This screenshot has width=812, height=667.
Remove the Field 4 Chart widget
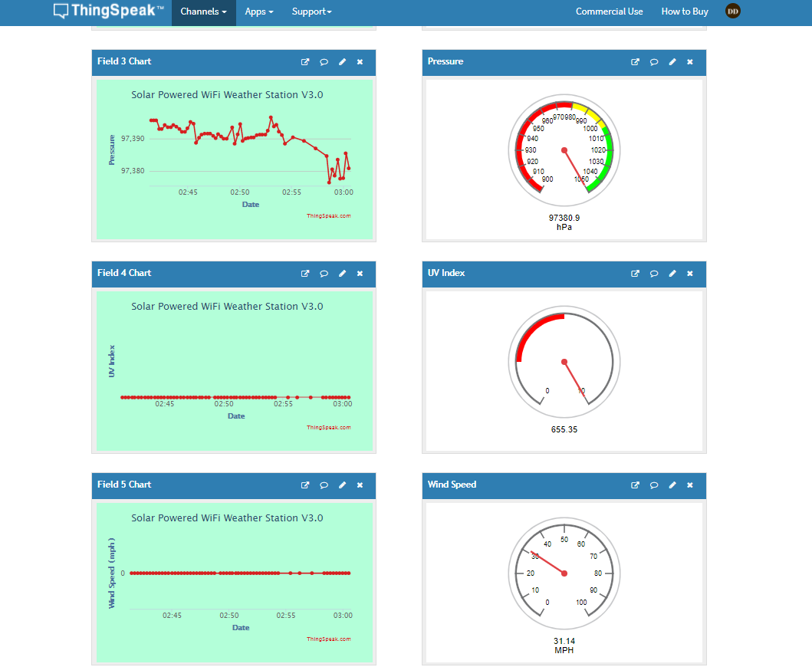360,274
